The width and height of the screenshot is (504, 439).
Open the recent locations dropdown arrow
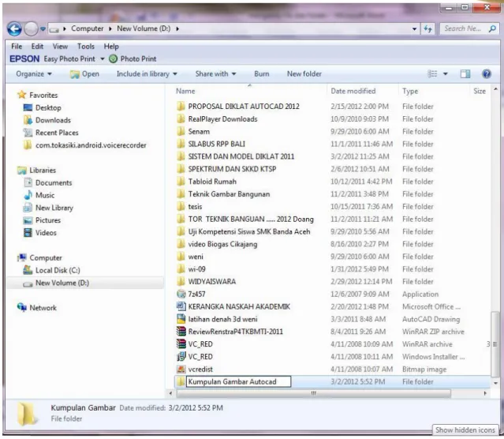[43, 29]
